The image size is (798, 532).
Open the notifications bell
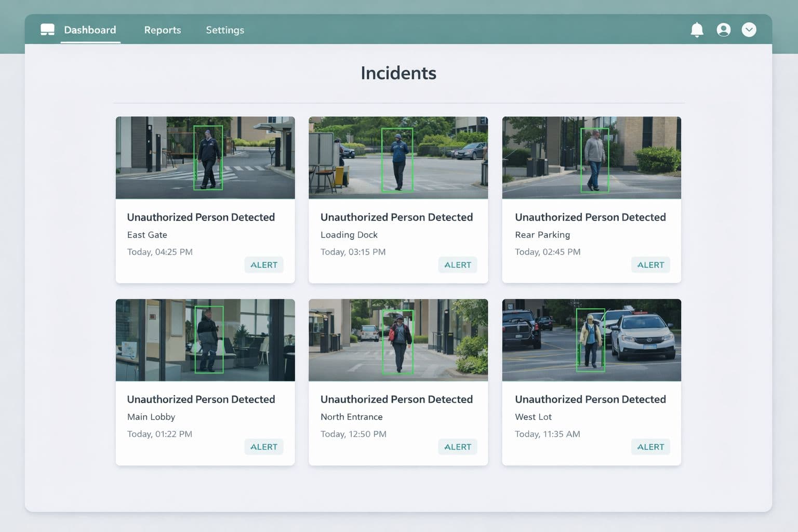(x=697, y=30)
